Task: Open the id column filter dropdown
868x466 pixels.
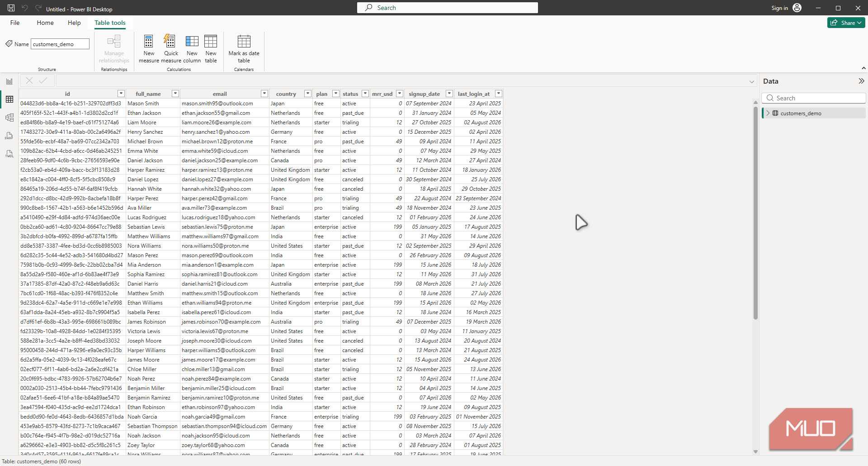Action: pyautogui.click(x=121, y=94)
